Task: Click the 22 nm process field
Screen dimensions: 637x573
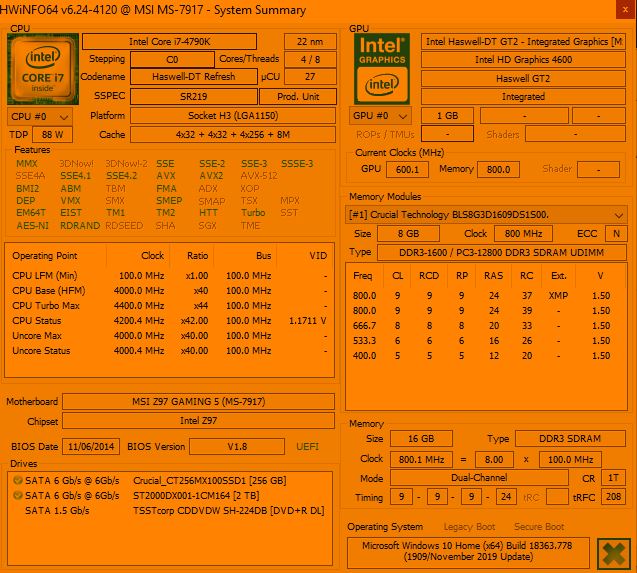Action: tap(310, 41)
